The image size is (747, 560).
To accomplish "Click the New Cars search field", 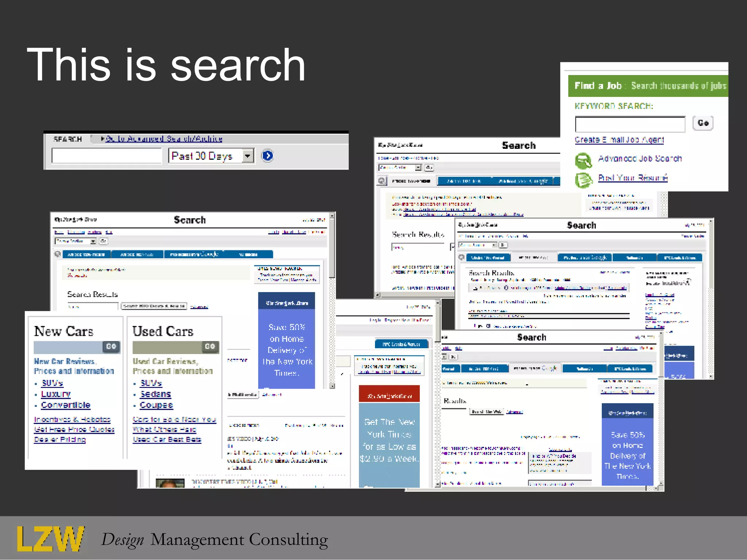I will coord(68,347).
